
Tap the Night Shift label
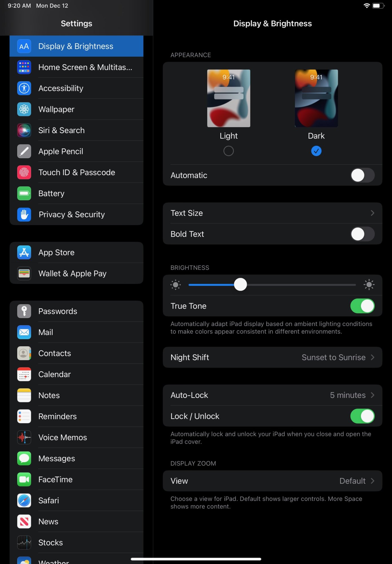[x=190, y=357]
